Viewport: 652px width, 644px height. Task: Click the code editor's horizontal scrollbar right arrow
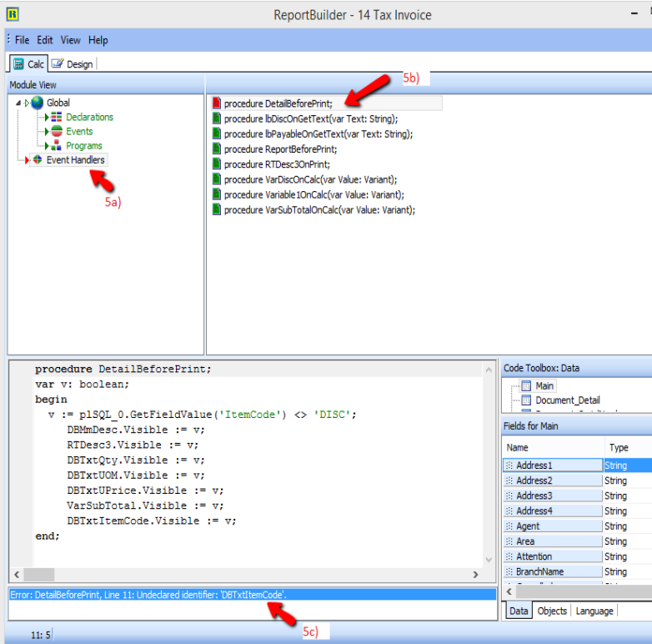pyautogui.click(x=475, y=575)
